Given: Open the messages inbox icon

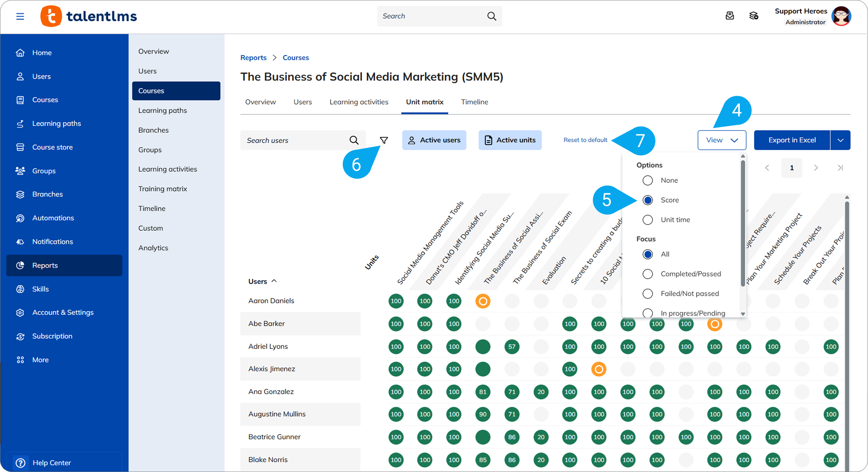Looking at the screenshot, I should (730, 16).
